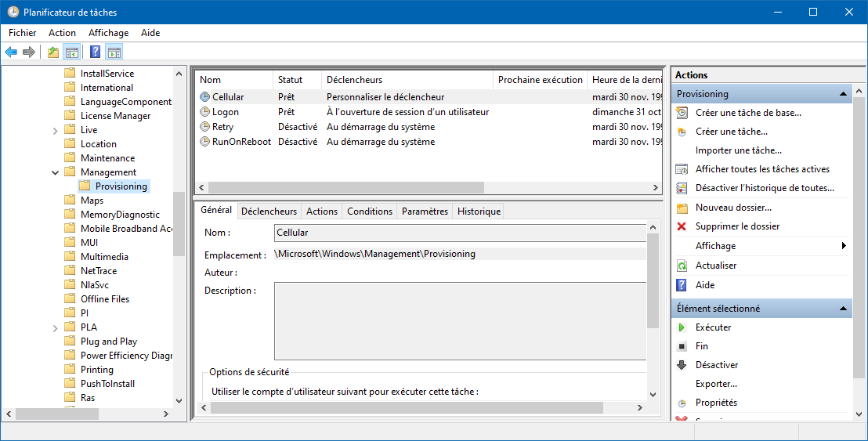Image resolution: width=868 pixels, height=441 pixels.
Task: Click the Forward arrow toolbar icon
Action: point(29,52)
